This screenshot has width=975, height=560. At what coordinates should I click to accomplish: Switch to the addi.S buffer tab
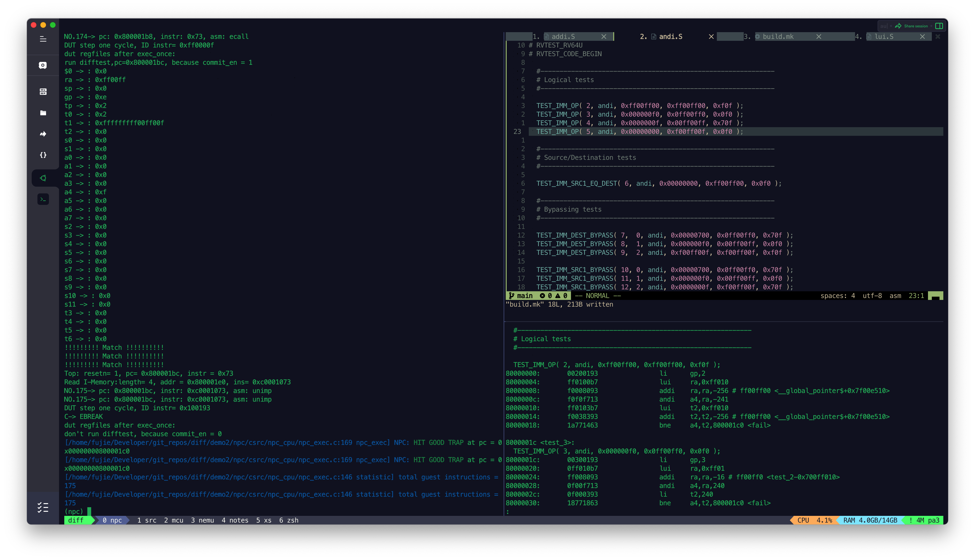[563, 36]
